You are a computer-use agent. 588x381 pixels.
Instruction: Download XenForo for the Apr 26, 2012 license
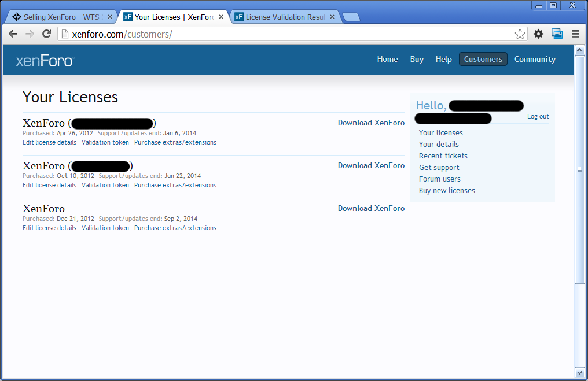click(371, 123)
